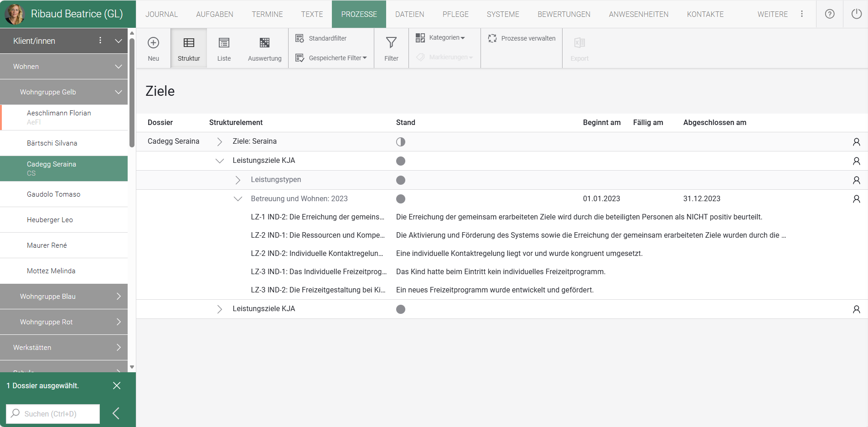This screenshot has height=427, width=868.
Task: Open the Filter funnel tool
Action: click(x=391, y=48)
